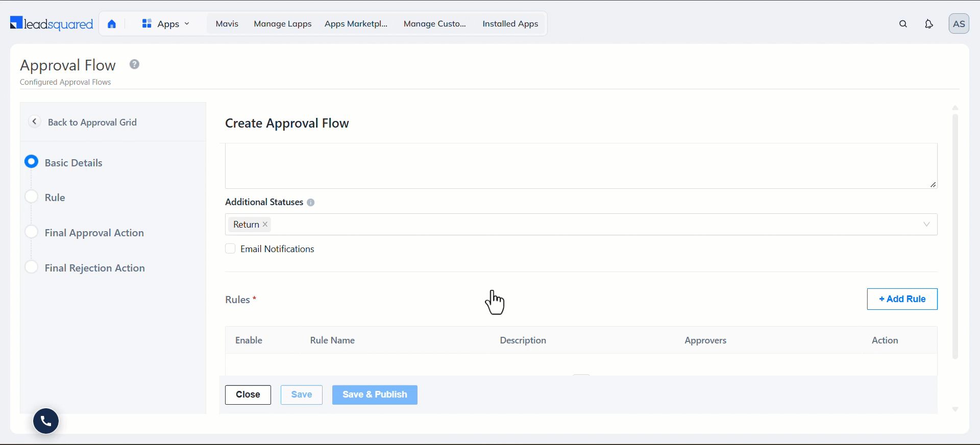Screen dimensions: 980x445
Task: Select the Final Rejection Action step
Action: pos(85,268)
